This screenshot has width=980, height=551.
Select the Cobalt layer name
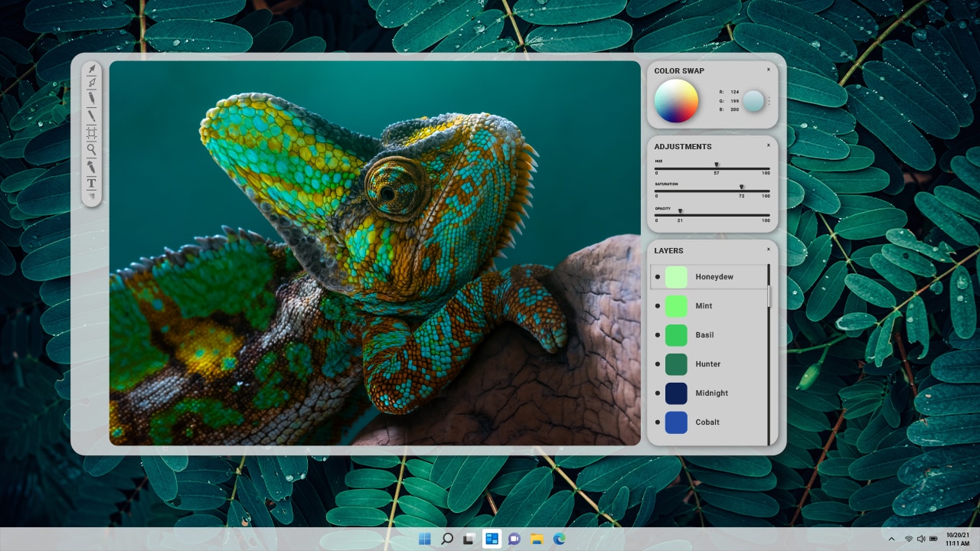(707, 422)
